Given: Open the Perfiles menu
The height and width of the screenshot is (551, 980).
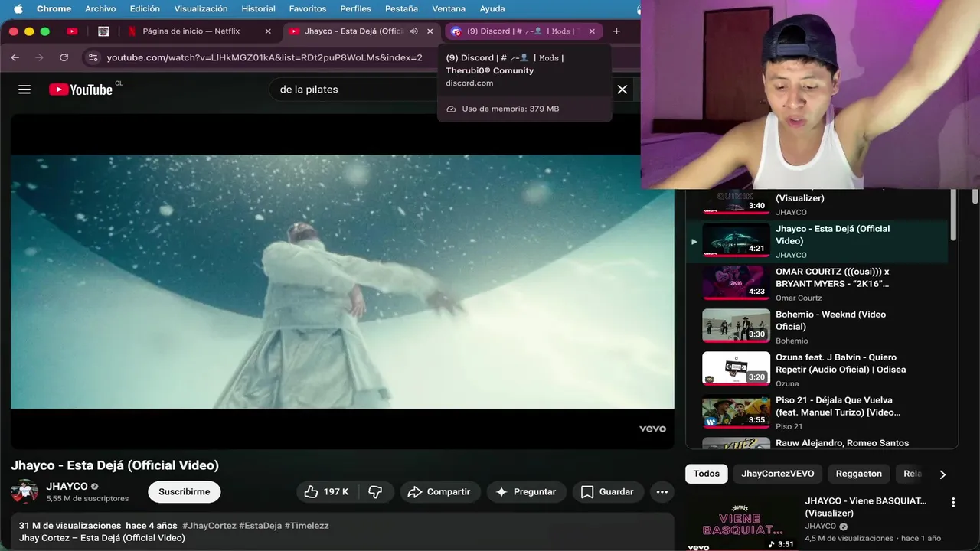Looking at the screenshot, I should (355, 8).
